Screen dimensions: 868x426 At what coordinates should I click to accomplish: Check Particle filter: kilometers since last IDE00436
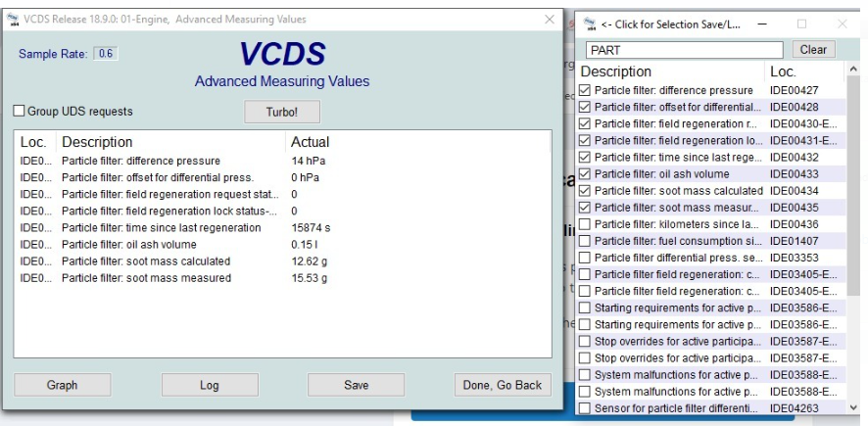click(x=585, y=224)
